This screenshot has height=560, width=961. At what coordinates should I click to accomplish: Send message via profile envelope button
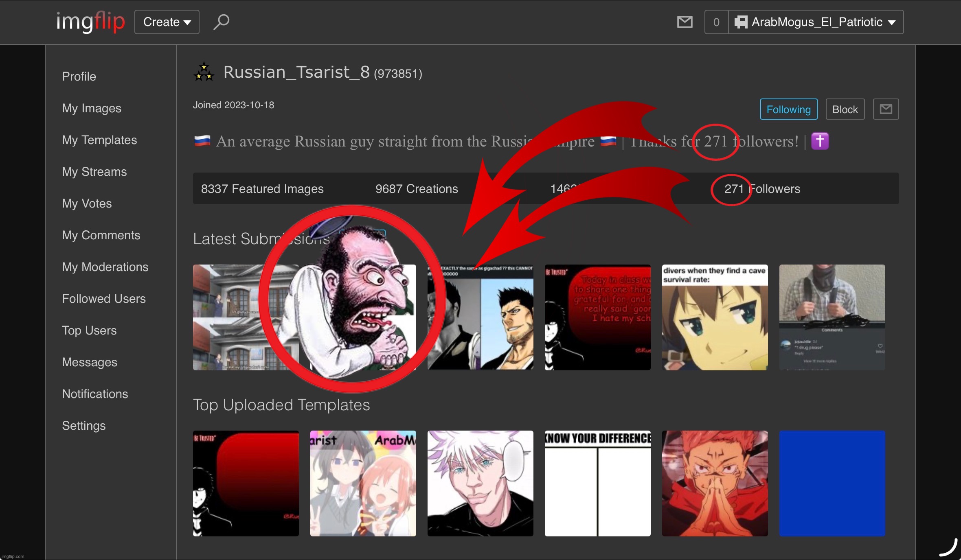886,109
